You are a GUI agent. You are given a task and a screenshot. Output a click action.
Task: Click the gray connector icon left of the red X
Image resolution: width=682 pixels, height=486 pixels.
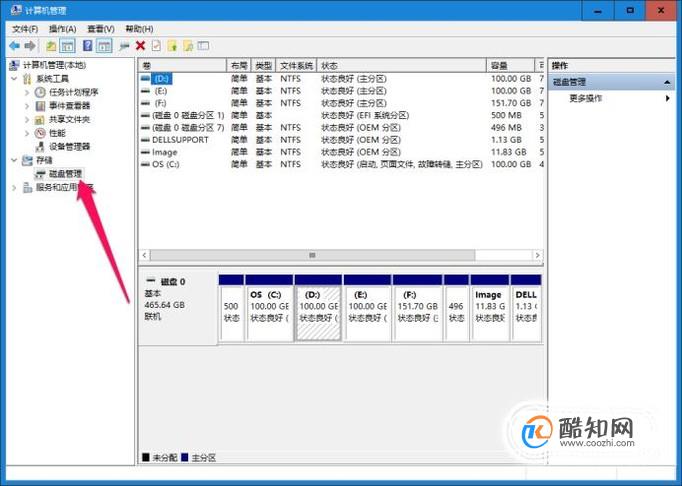(124, 46)
